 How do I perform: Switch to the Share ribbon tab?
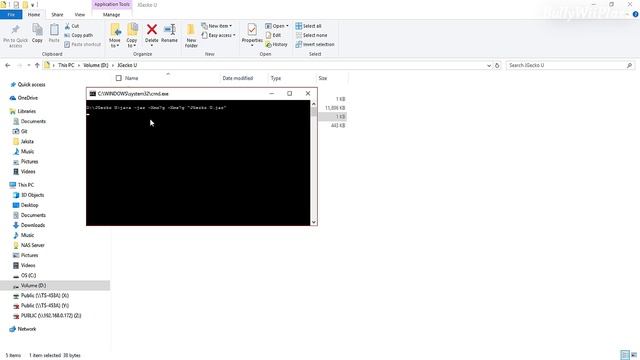(57, 14)
